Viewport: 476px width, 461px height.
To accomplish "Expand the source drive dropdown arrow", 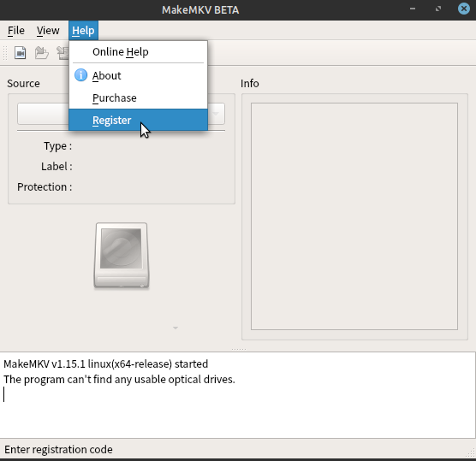I will click(216, 114).
